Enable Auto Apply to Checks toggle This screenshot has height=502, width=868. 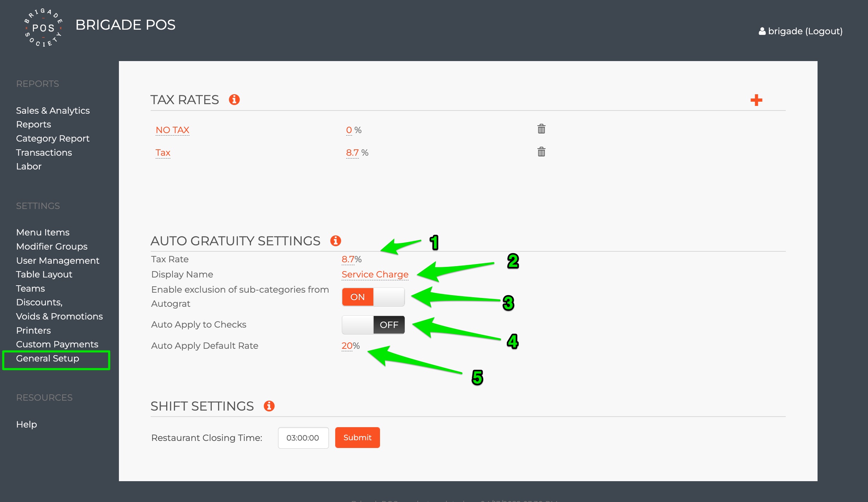[373, 325]
